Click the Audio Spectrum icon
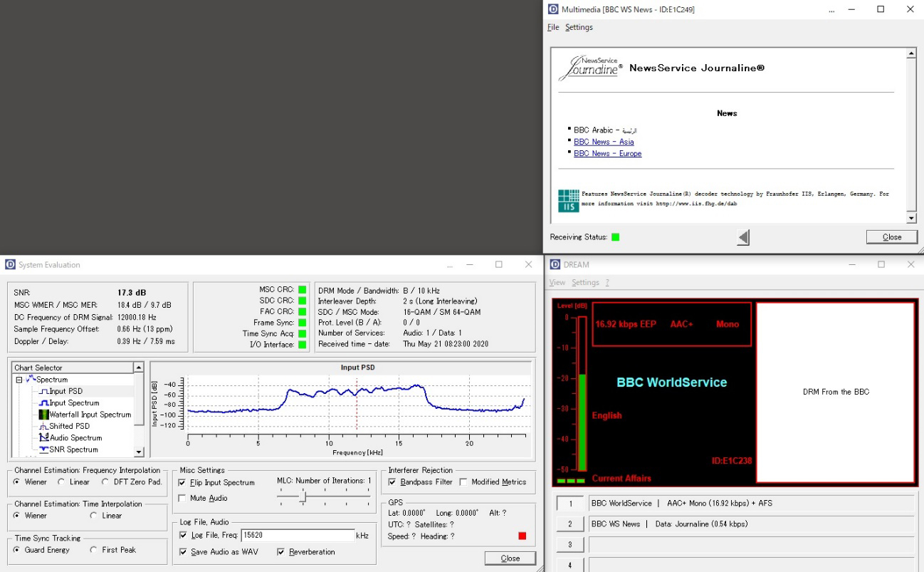 [43, 438]
